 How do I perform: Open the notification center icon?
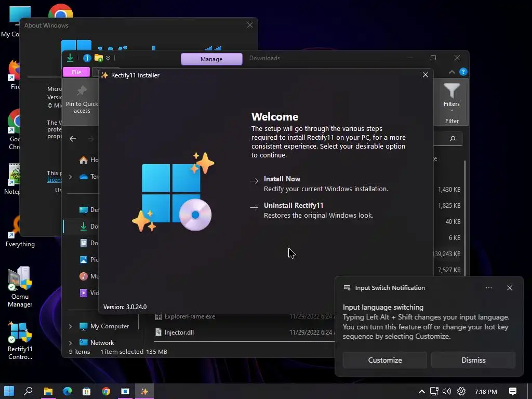(x=513, y=392)
